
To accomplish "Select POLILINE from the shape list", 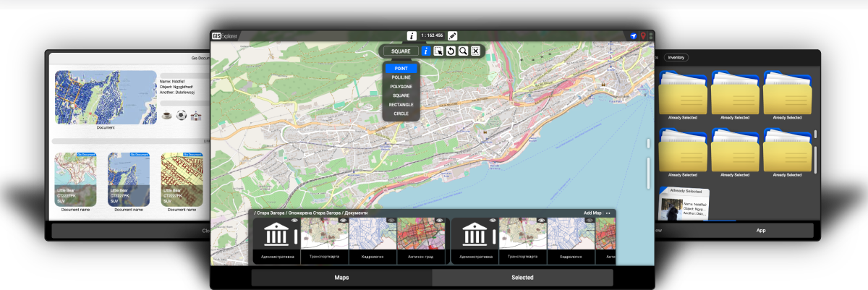I will tap(401, 77).
